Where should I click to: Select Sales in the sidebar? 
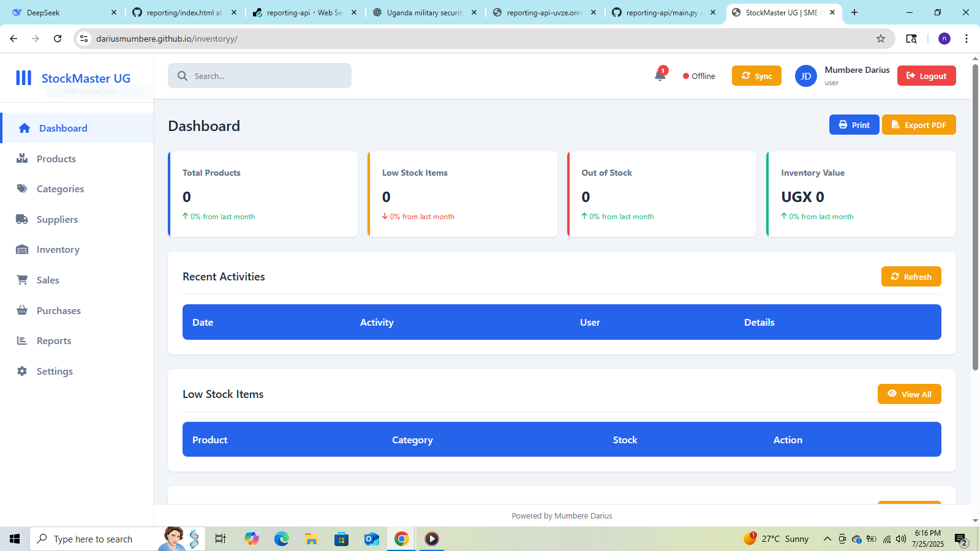tap(77, 280)
